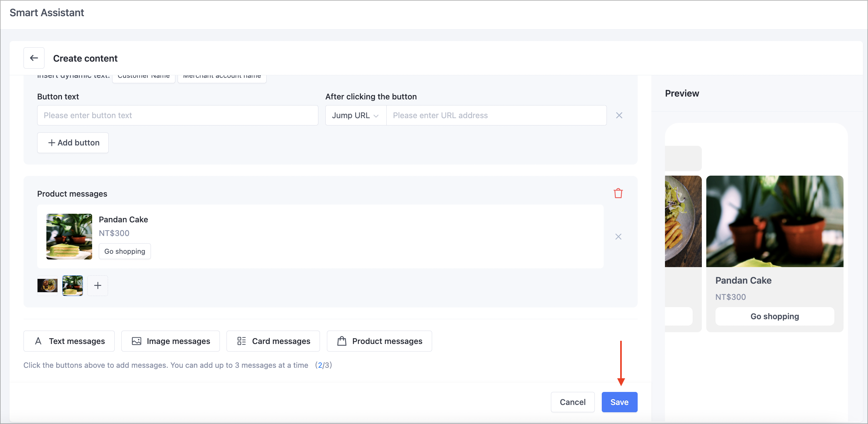The width and height of the screenshot is (868, 424).
Task: Remove the button row with its X icon
Action: pos(619,115)
